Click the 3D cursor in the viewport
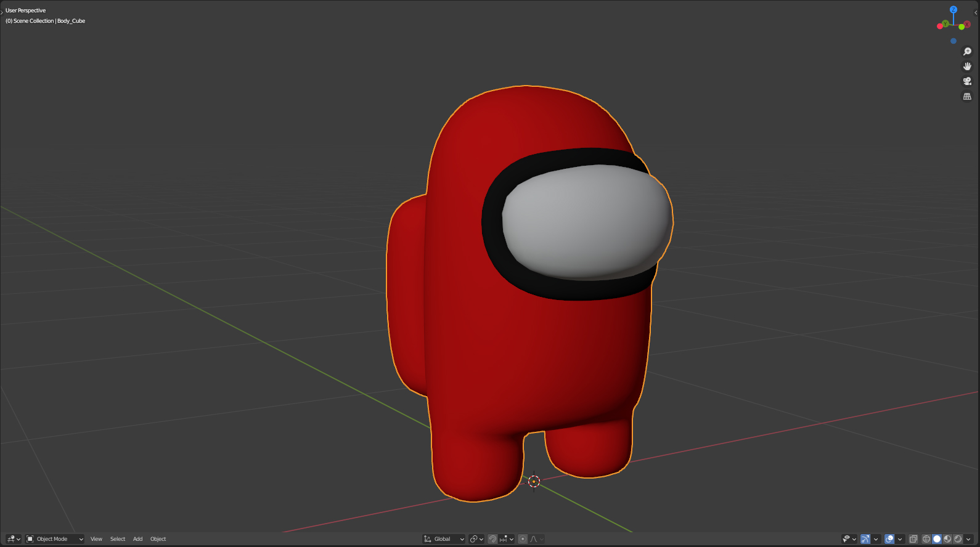Screen dimensions: 980x547 534,482
